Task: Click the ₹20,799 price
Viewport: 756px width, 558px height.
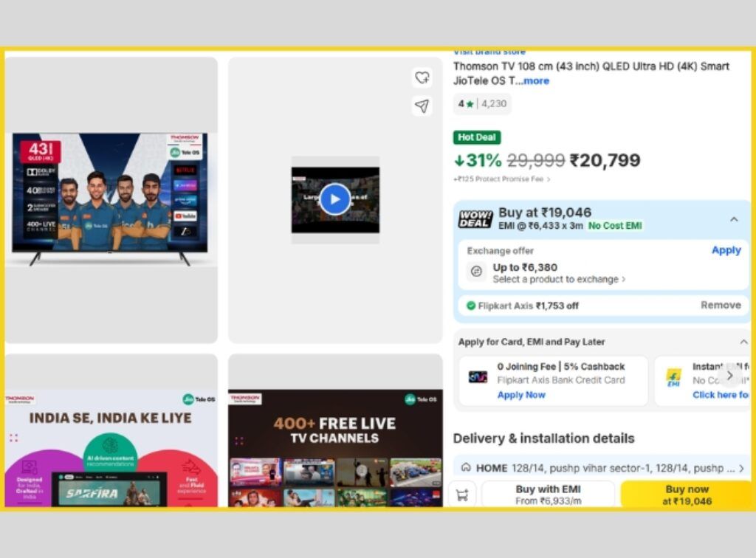Action: 605,160
